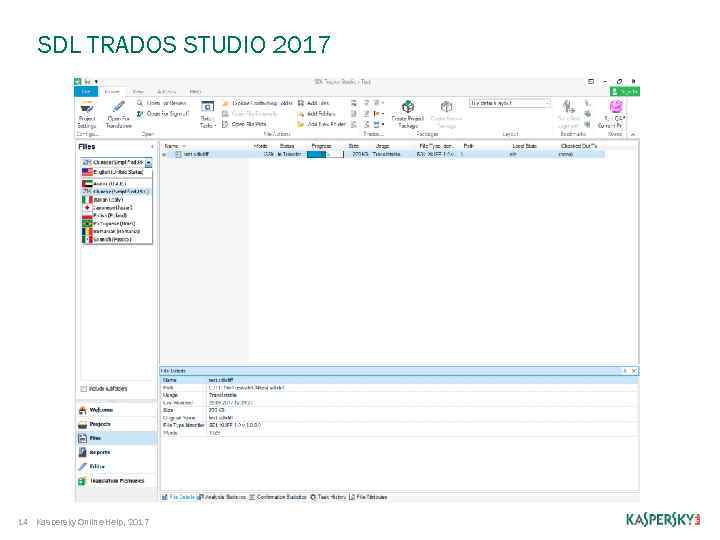Select Arabic (U.A.E.) from language list
The height and width of the screenshot is (540, 720).
(117, 184)
